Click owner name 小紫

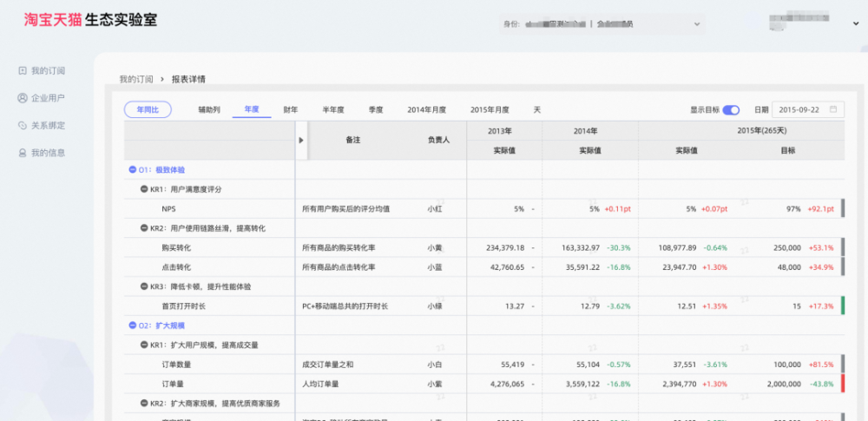click(435, 384)
